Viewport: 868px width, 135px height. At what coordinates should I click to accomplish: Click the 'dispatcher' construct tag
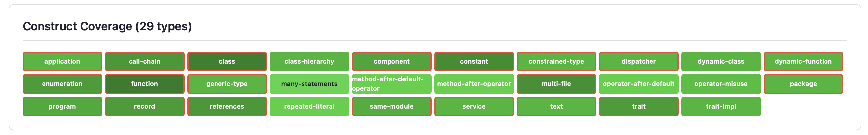tap(639, 62)
